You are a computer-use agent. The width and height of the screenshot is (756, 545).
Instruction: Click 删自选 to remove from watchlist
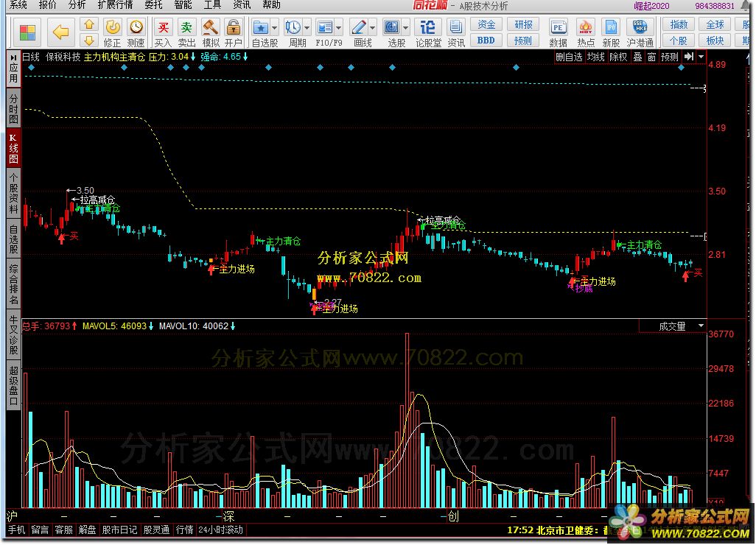(x=569, y=57)
